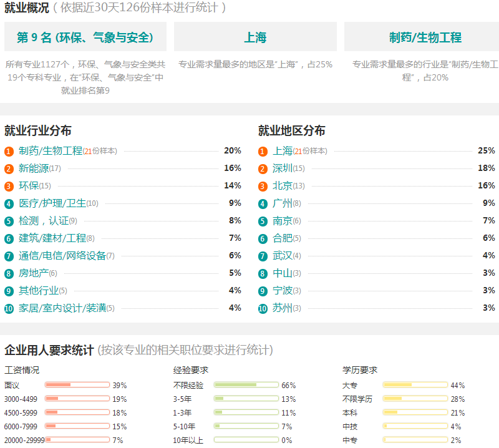Click the 就业行业分布 section heading
The width and height of the screenshot is (499, 448).
(38, 130)
